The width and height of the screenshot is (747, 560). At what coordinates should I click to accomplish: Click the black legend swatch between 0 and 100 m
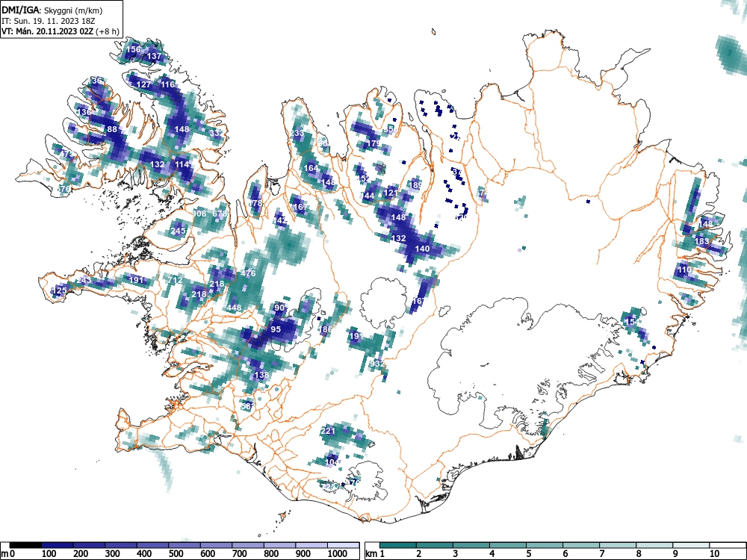click(25, 545)
